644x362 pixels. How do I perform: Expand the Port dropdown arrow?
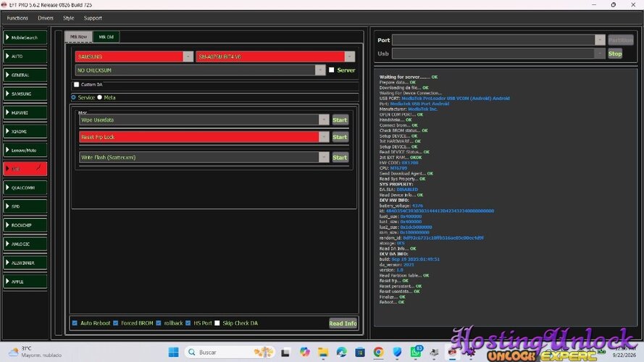pos(600,40)
